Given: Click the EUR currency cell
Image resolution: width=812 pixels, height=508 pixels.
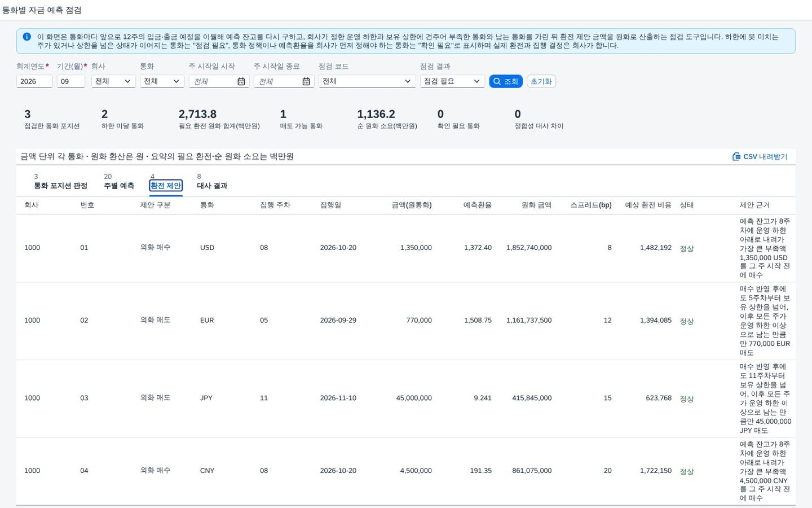Looking at the screenshot, I should coord(207,321).
